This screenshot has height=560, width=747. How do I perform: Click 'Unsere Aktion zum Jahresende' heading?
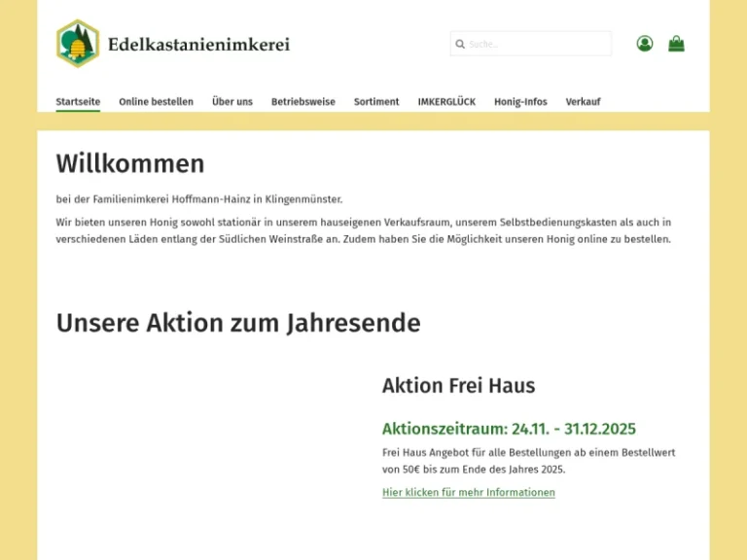(x=238, y=323)
